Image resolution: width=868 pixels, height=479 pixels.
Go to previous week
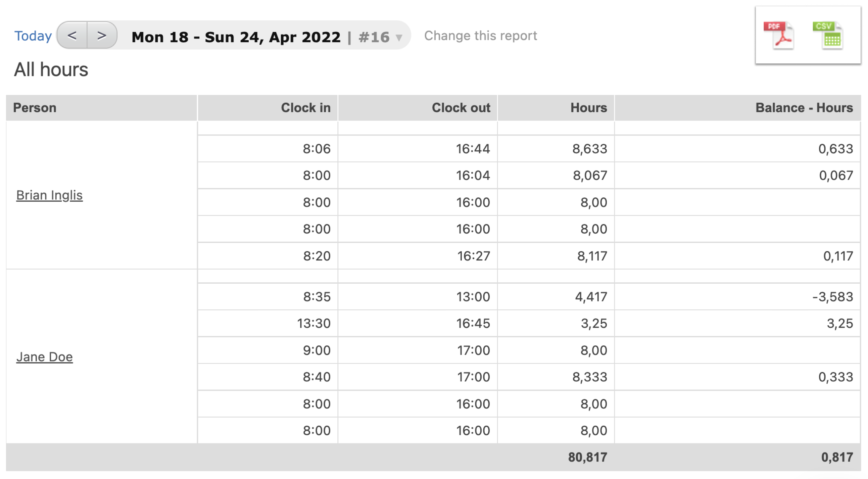[x=72, y=35]
